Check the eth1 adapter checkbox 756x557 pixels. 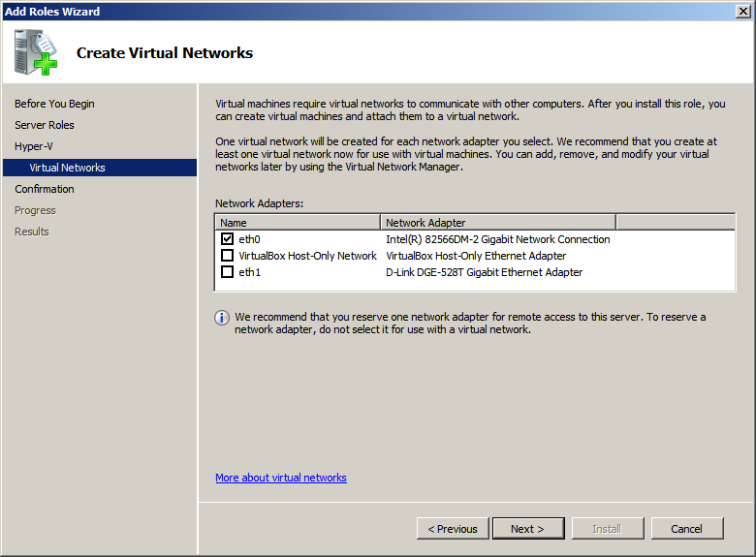(x=227, y=272)
